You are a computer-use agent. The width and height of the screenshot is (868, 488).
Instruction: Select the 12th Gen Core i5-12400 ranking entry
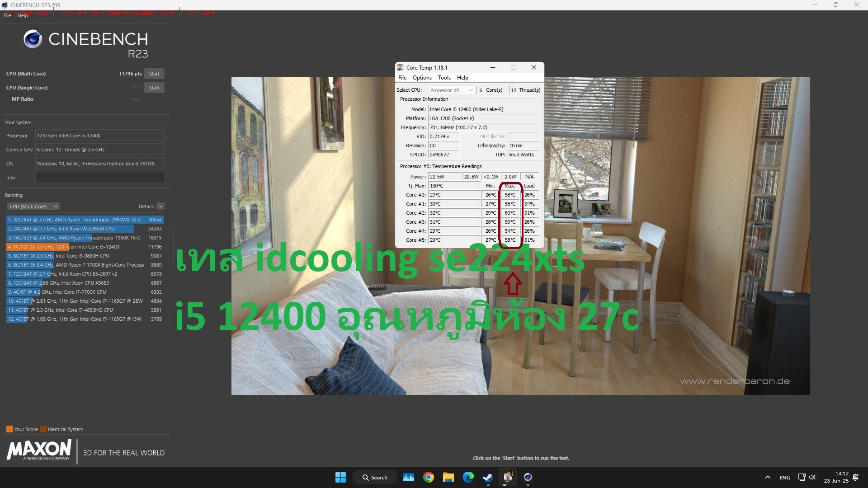(85, 247)
